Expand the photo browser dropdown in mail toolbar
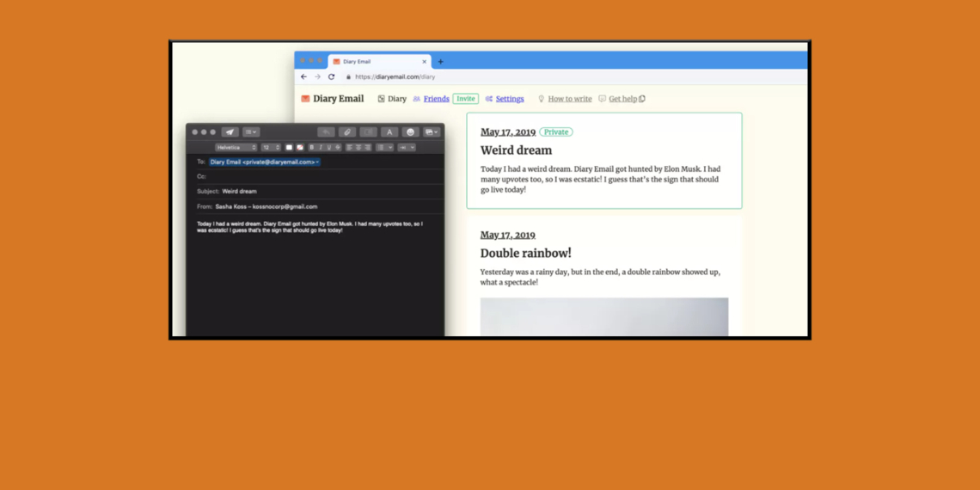Image resolution: width=980 pixels, height=490 pixels. point(432,132)
